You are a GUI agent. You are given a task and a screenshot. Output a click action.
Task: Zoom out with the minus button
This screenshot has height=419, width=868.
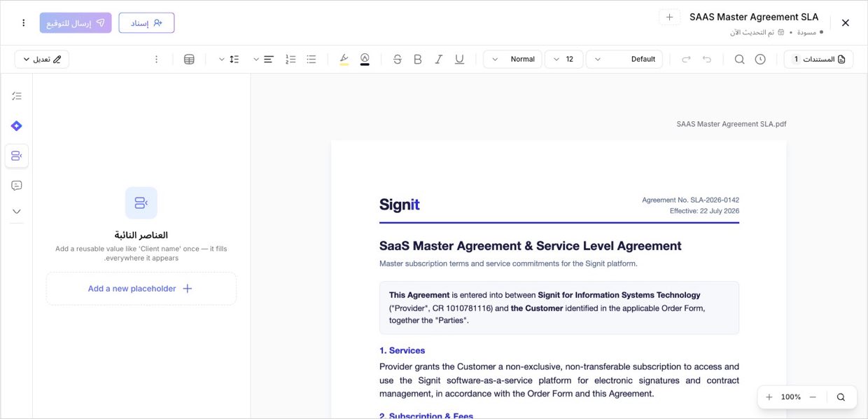(813, 397)
